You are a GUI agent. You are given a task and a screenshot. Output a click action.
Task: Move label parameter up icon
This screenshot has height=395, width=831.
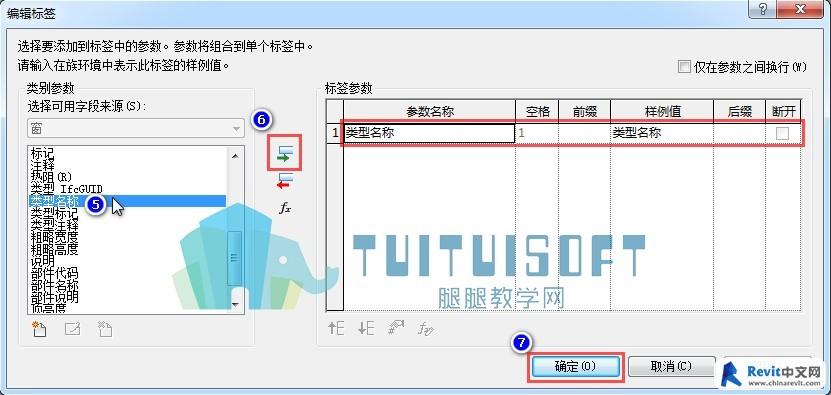point(336,328)
